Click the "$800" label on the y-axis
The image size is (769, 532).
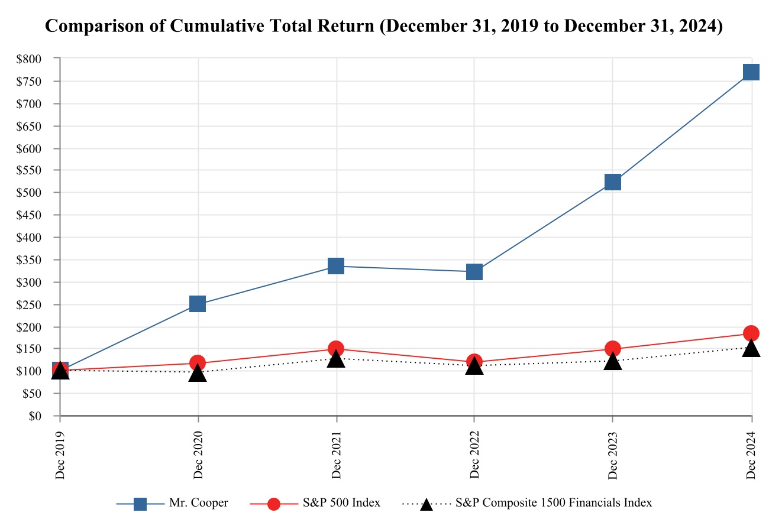(30, 59)
